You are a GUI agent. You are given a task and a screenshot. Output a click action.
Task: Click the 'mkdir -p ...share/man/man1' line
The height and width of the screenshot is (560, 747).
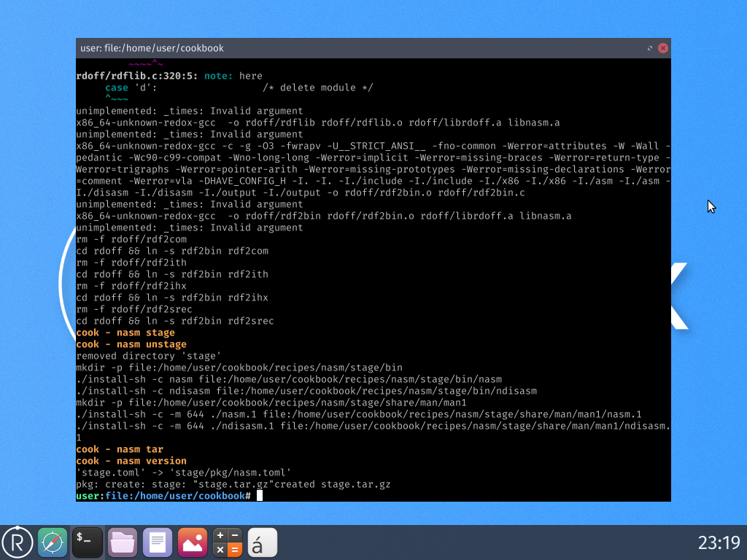coord(271,402)
